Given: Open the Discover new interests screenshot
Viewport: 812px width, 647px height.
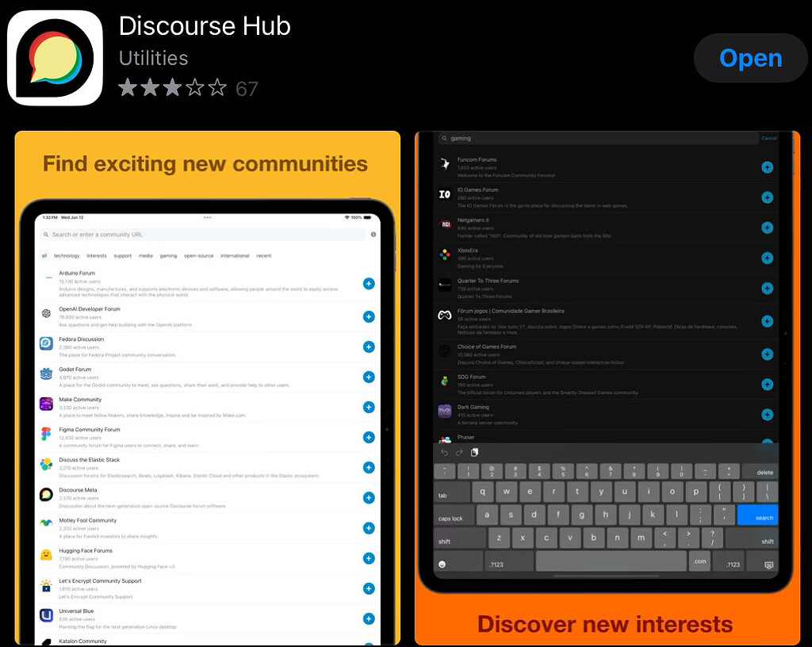Looking at the screenshot, I should pos(607,389).
